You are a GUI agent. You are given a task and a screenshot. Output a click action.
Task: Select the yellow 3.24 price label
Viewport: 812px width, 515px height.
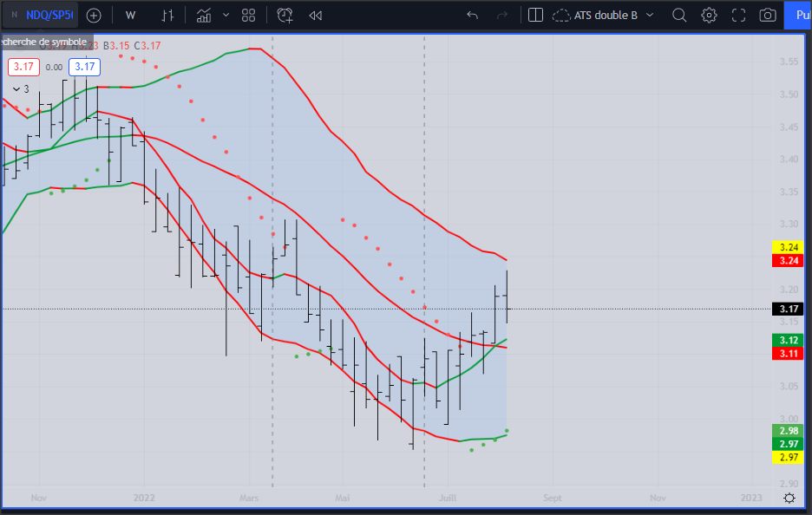tap(789, 247)
